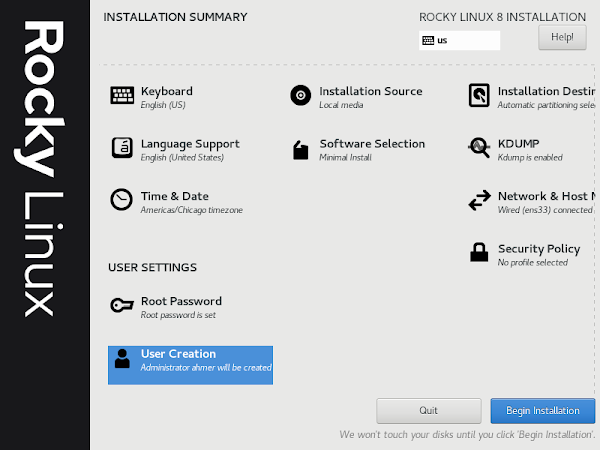The image size is (600, 450).
Task: Click 'English (US)' keyboard status text
Action: (x=163, y=105)
